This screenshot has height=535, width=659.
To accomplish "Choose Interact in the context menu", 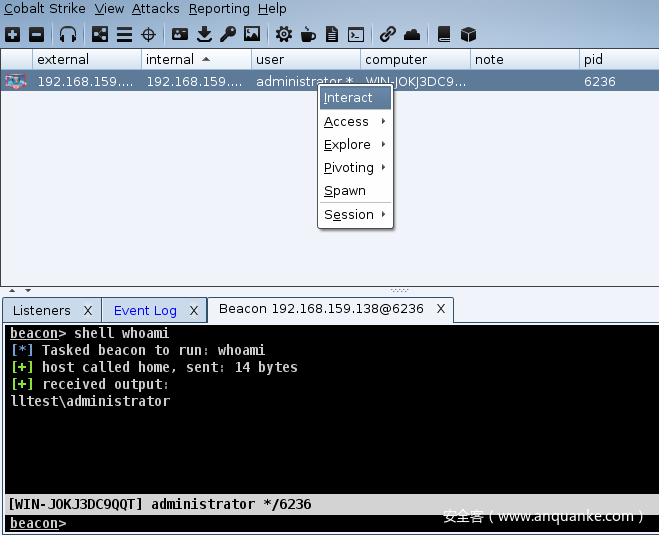I will click(355, 98).
